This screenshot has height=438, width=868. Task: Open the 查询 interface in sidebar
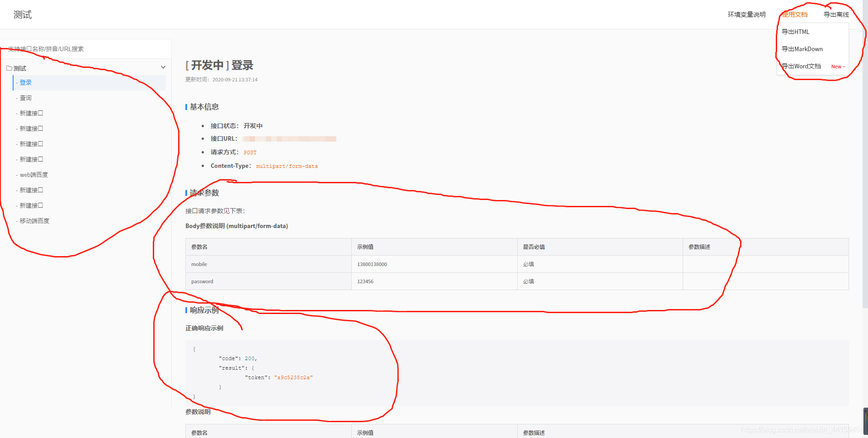90,98
